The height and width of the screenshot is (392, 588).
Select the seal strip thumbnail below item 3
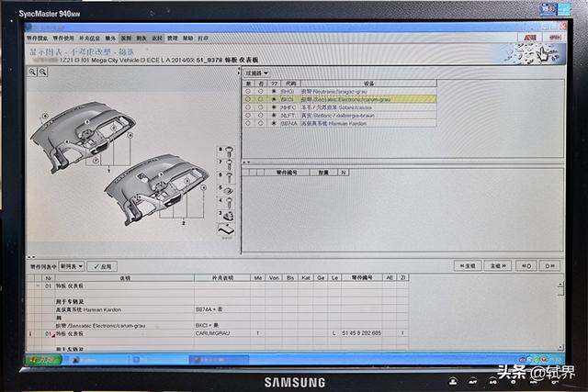[x=227, y=230]
